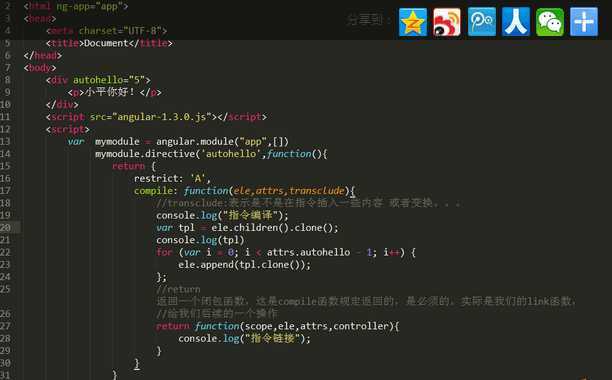
Task: Click 'console.log("指令编译");' statement
Action: click(x=222, y=215)
